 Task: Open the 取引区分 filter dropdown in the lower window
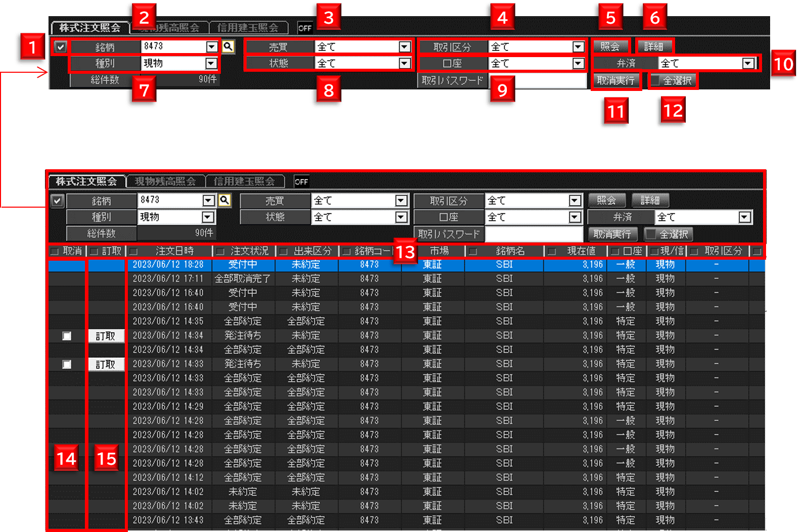point(575,201)
